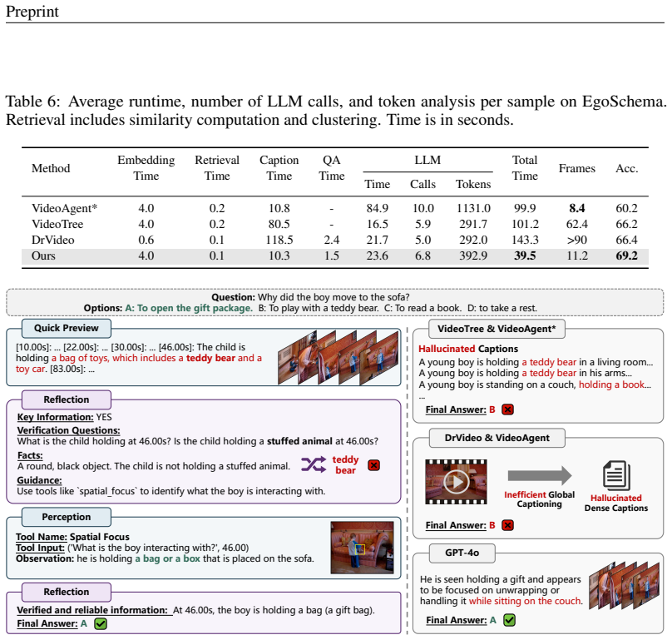
Task: Click 'VideoAgent*' in the table's Method column
Action: (64, 208)
